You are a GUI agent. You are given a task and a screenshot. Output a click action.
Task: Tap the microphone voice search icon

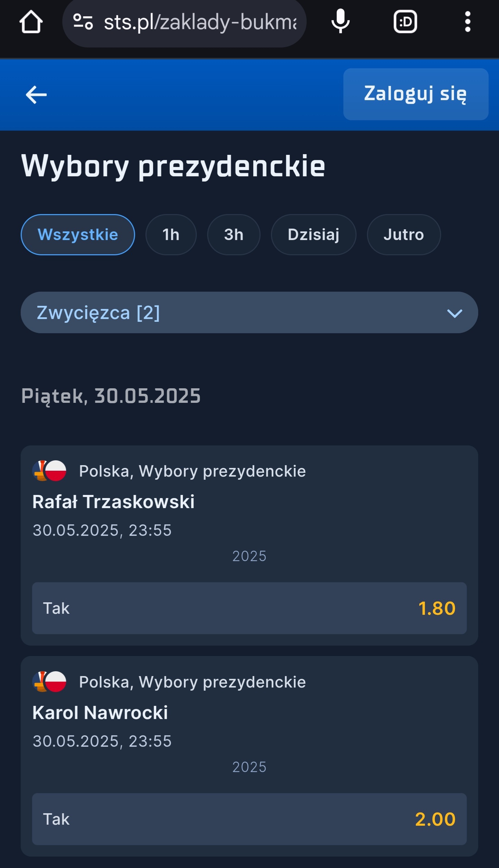point(340,22)
